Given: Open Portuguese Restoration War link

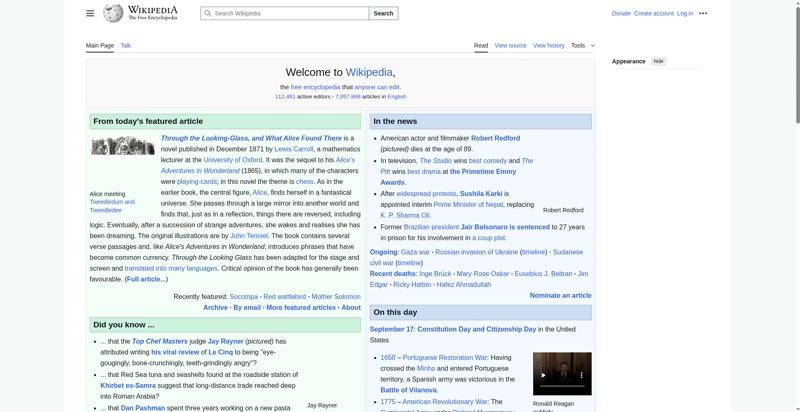Looking at the screenshot, I should point(445,357).
